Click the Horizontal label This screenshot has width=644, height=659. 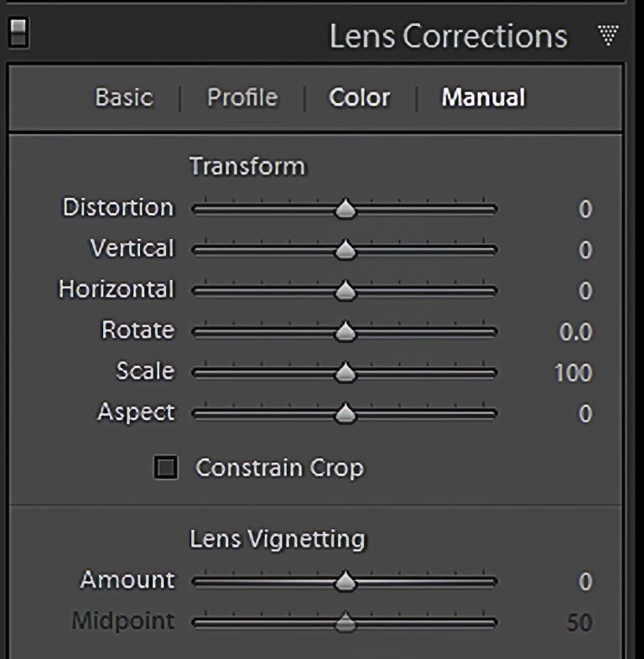point(116,289)
